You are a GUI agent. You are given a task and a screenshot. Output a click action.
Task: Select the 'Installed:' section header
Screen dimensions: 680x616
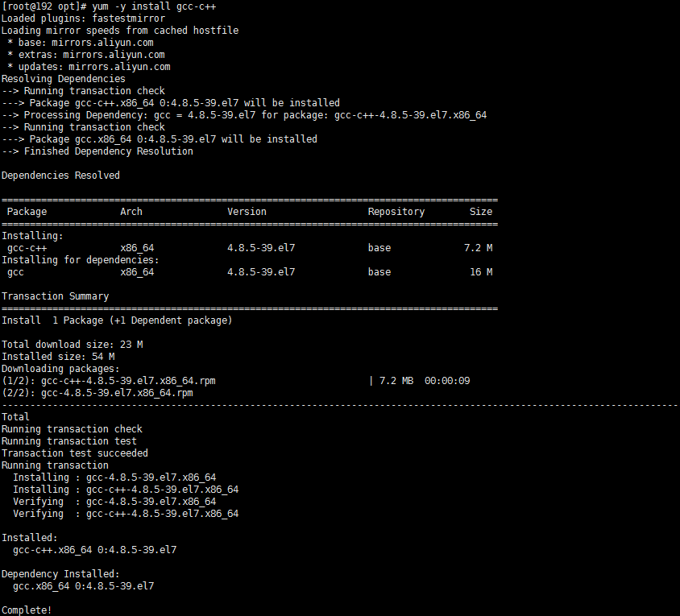pos(29,537)
